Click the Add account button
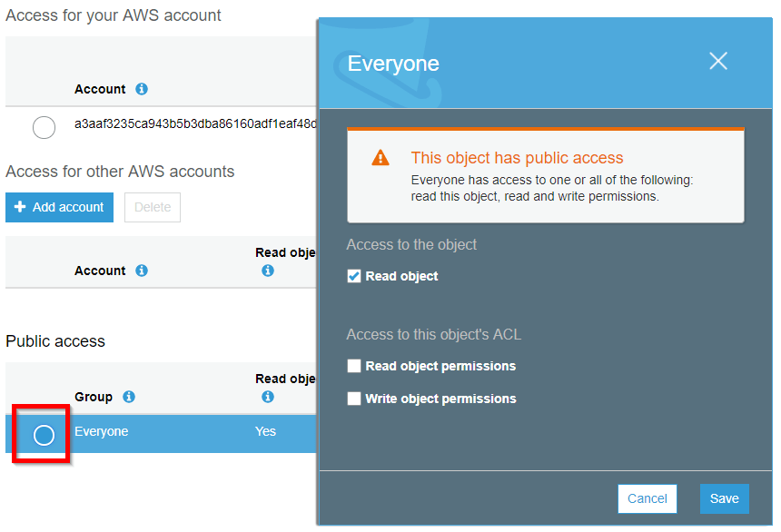 59,207
